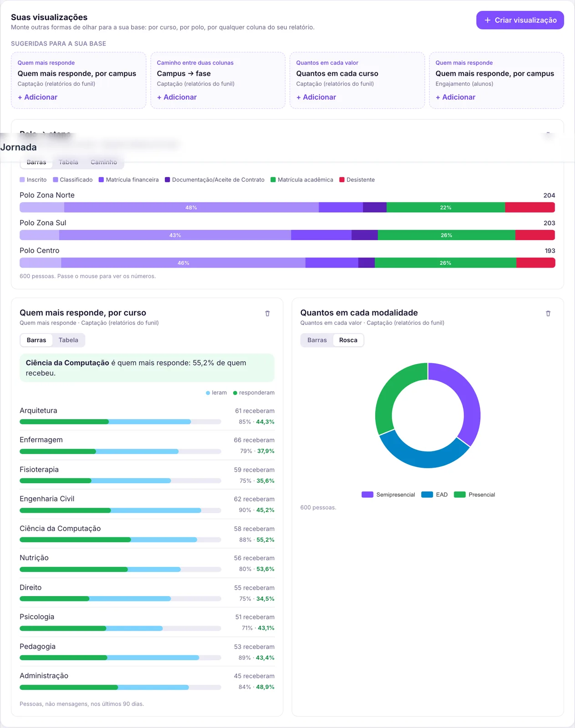Click the Ciência da Computação row's progress bar
Image resolution: width=575 pixels, height=728 pixels.
(x=120, y=540)
